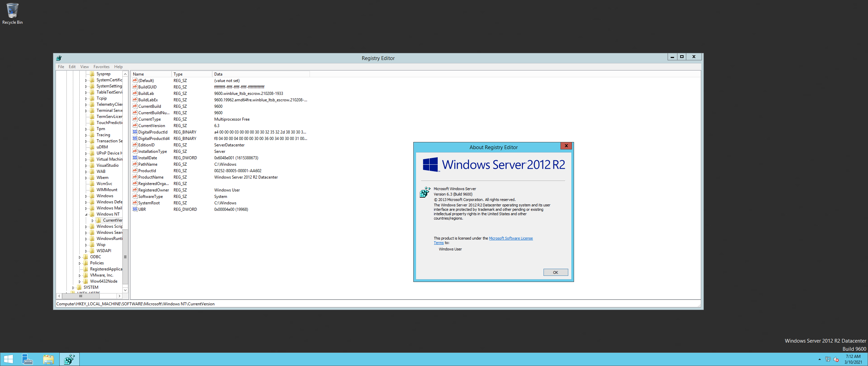Select the VMware, Inc. tree key
868x366 pixels.
102,275
